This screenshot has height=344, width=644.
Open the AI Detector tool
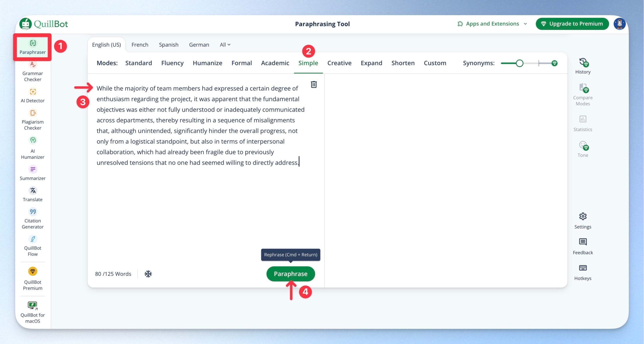(32, 96)
